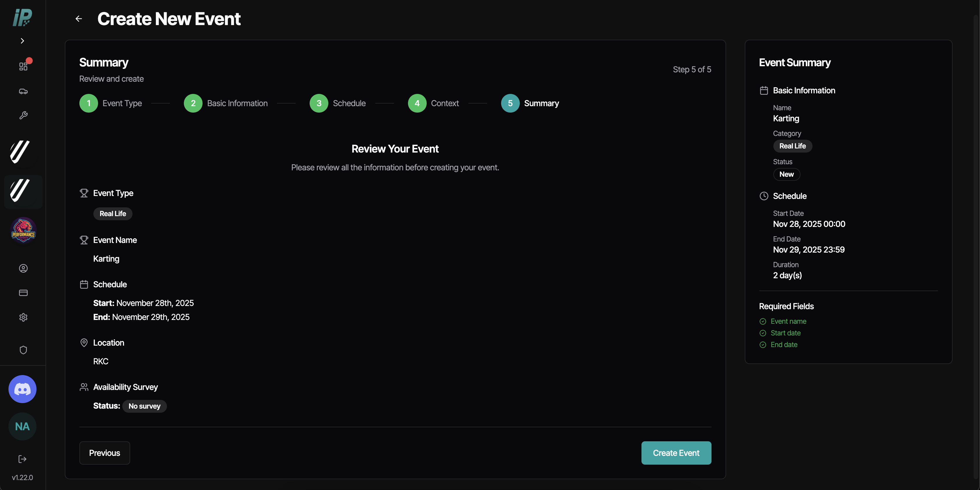The image size is (980, 490).
Task: Click the Real Life badge under Event Type
Action: click(x=113, y=213)
